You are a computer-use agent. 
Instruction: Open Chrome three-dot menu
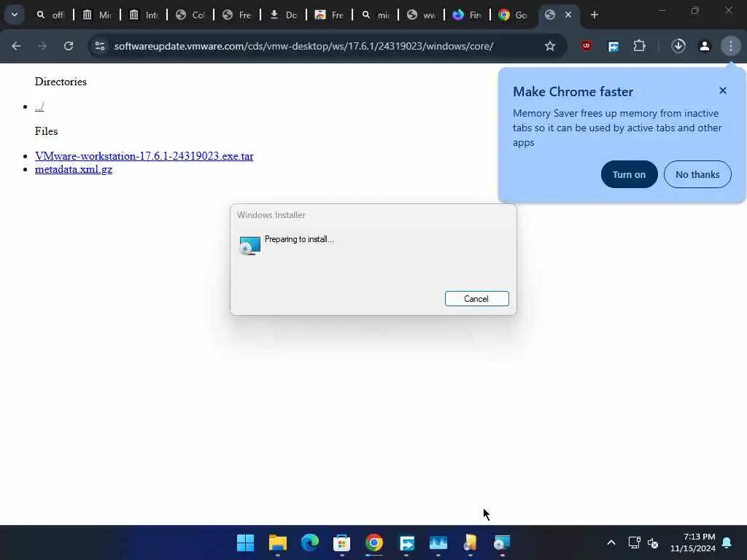tap(731, 46)
